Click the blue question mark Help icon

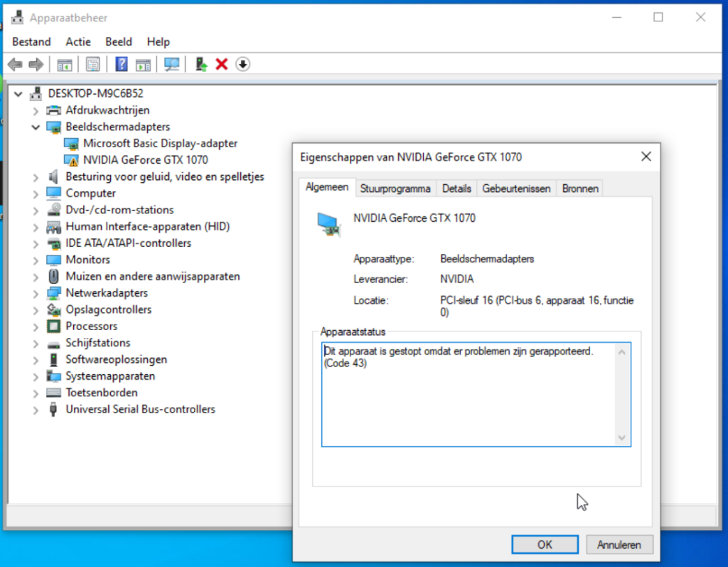click(122, 65)
